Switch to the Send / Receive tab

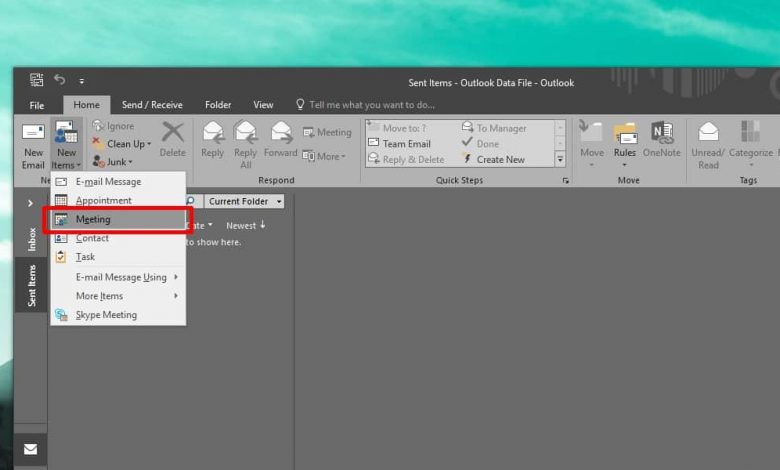pos(152,105)
